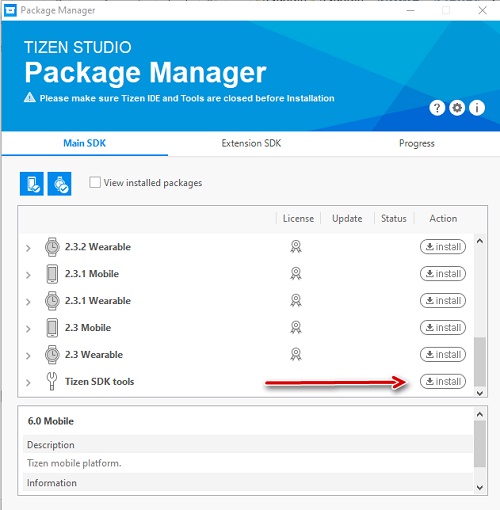The width and height of the screenshot is (500, 510).
Task: Switch to Extension SDK tab
Action: (251, 143)
